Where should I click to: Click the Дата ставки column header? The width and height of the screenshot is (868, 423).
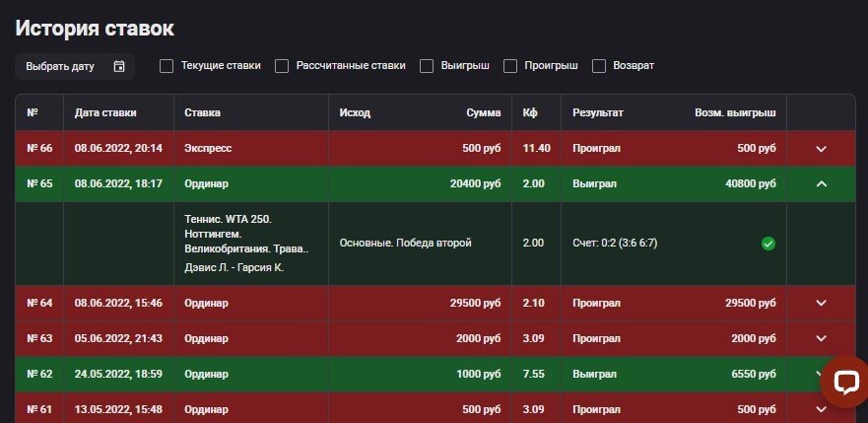coord(105,113)
